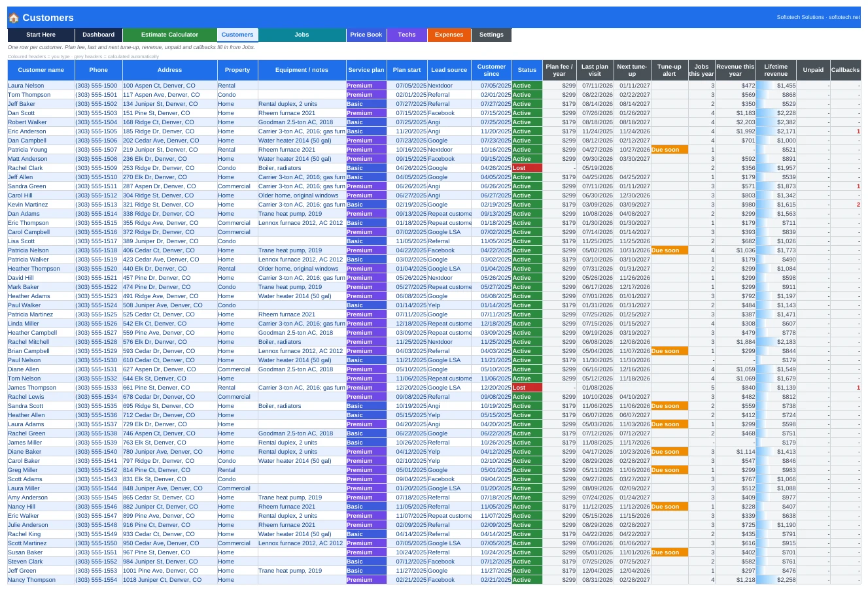
Task: Click the house icon beside Customers title
Action: (14, 18)
